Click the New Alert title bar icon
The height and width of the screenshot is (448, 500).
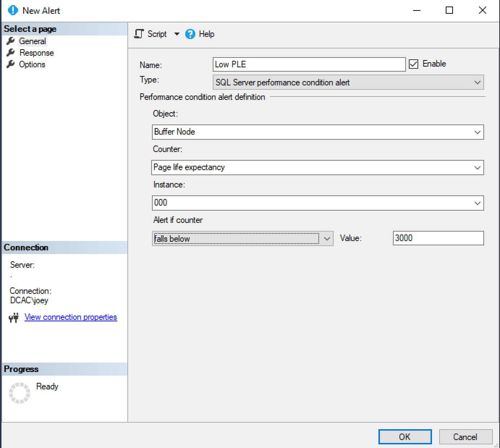13,10
